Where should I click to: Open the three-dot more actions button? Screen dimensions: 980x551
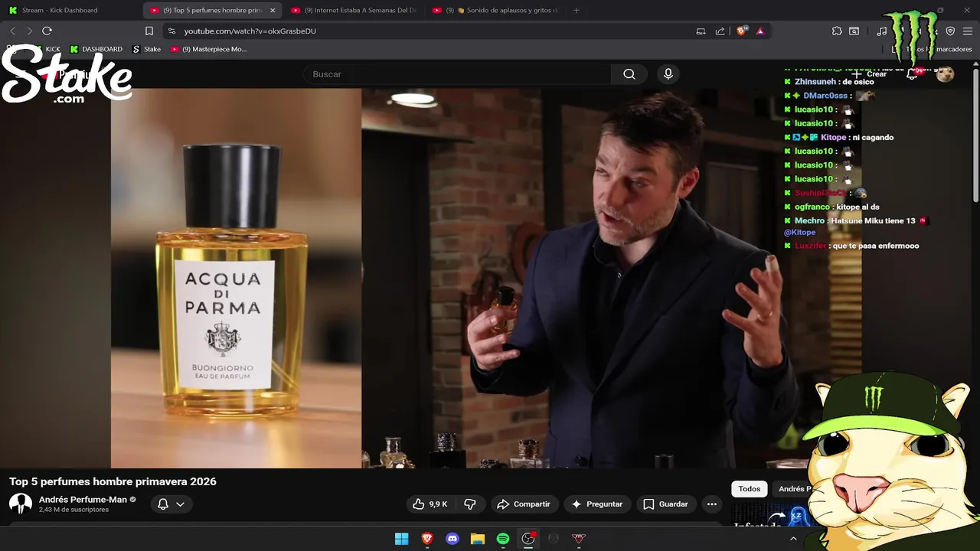click(712, 504)
